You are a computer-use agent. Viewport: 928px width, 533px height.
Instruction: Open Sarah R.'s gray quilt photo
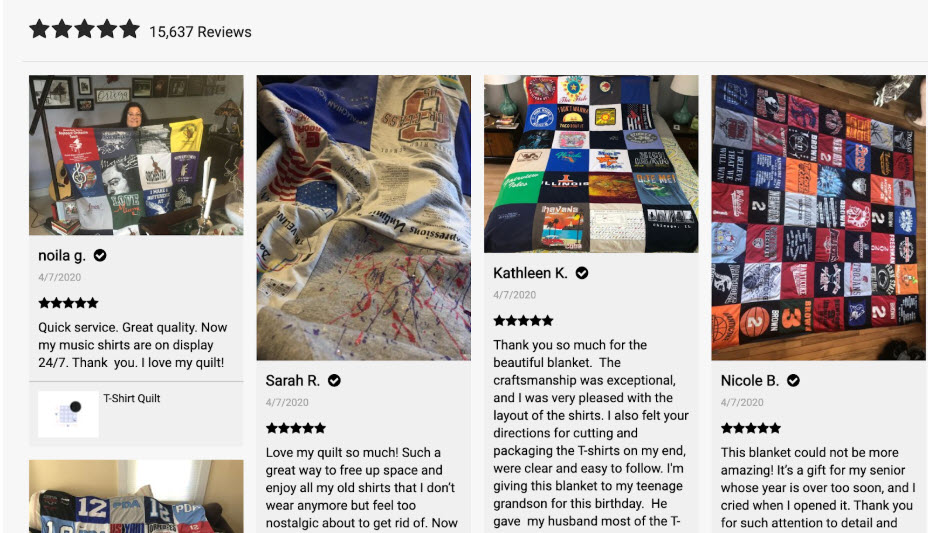pyautogui.click(x=363, y=218)
